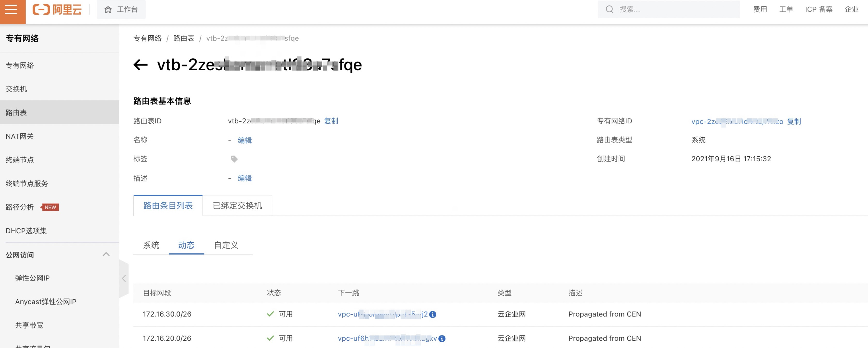Click the Alibaba Cloud logo

click(57, 10)
